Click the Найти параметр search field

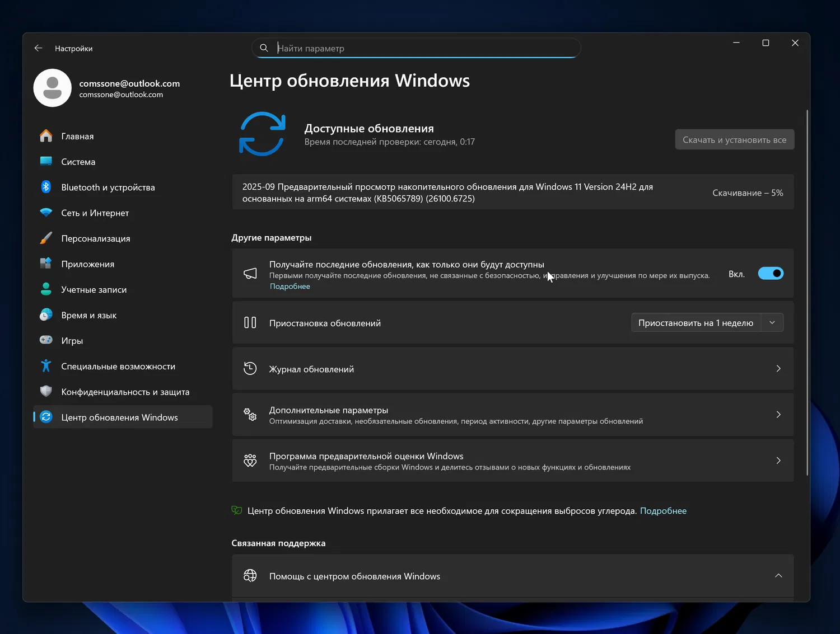click(416, 48)
